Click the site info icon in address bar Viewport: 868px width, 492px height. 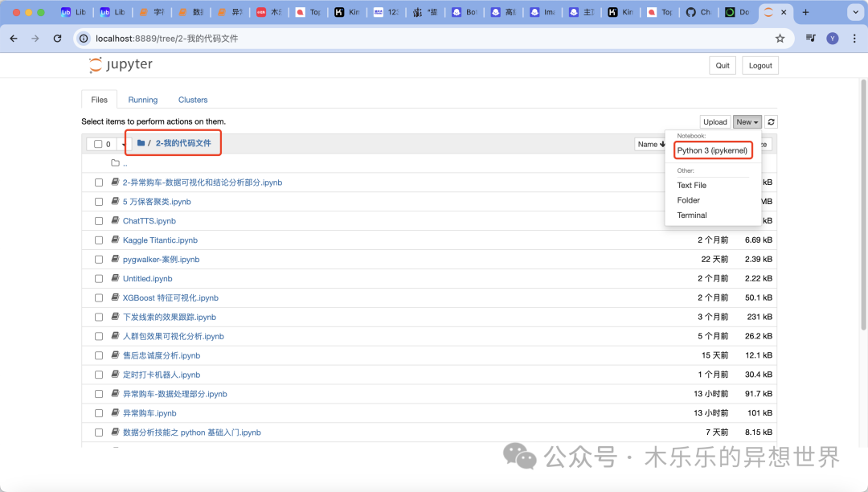[84, 39]
